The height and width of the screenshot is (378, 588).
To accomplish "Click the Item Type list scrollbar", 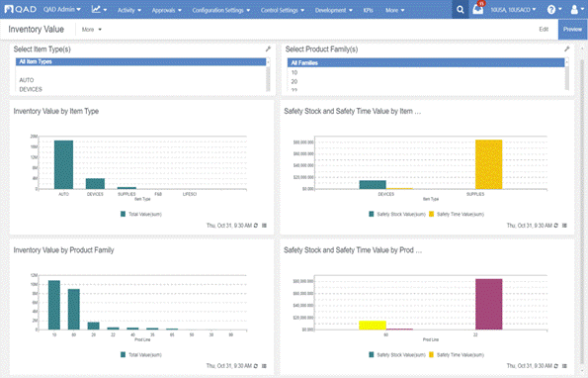I will point(268,75).
